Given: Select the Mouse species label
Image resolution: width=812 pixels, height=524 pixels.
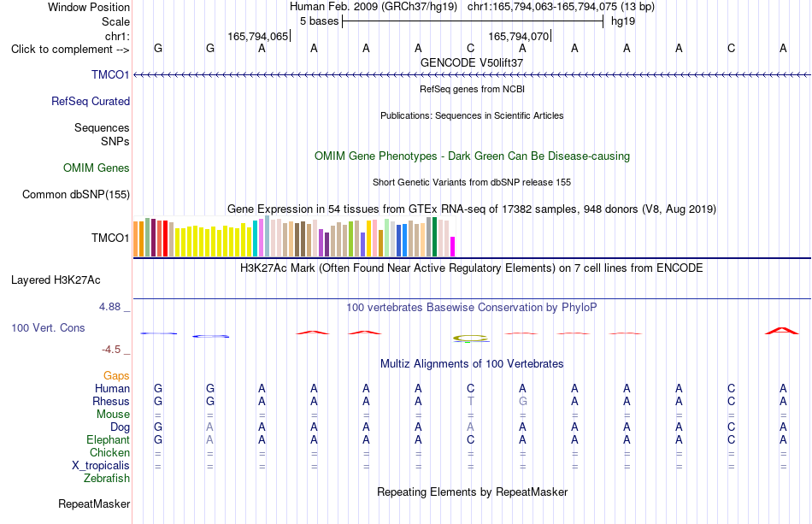Looking at the screenshot, I should click(x=114, y=415).
